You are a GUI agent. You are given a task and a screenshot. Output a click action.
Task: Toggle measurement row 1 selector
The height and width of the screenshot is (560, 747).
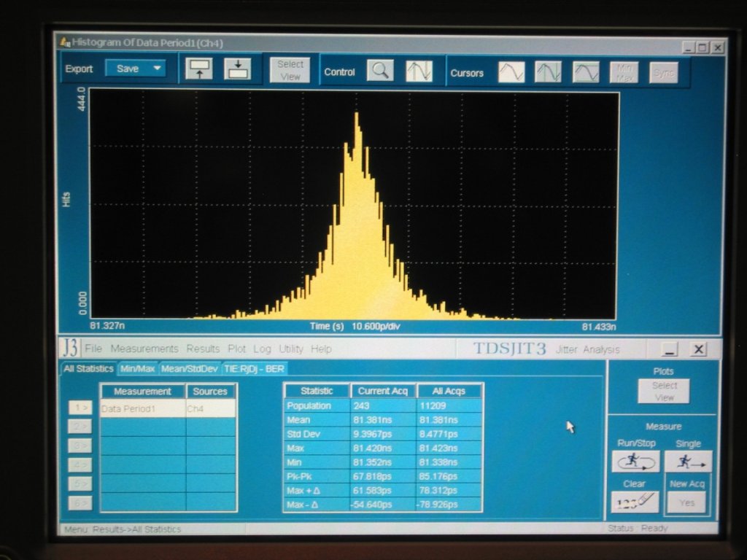[x=80, y=409]
